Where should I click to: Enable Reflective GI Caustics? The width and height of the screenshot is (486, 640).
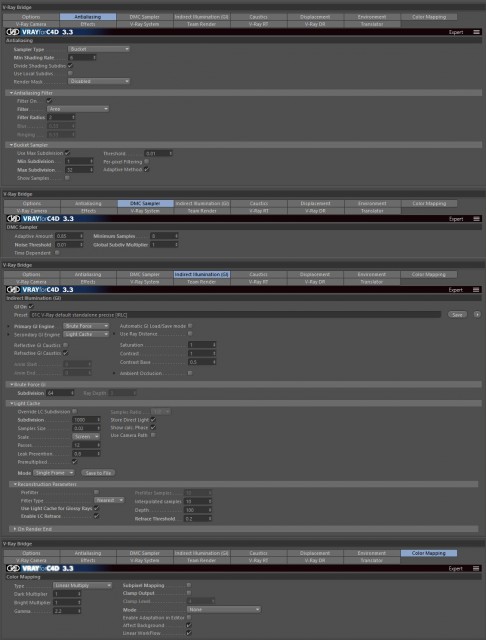[65, 345]
